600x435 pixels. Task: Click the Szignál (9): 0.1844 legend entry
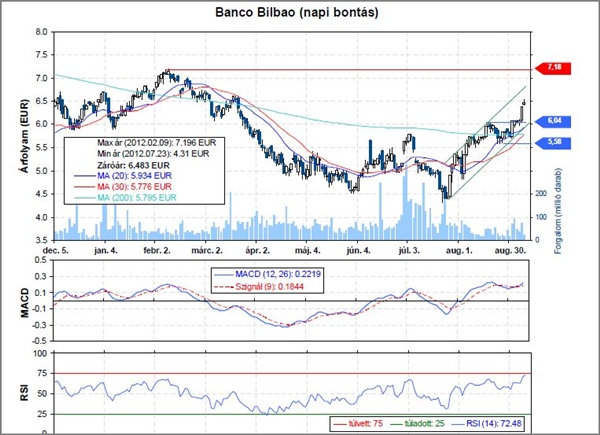pyautogui.click(x=259, y=287)
